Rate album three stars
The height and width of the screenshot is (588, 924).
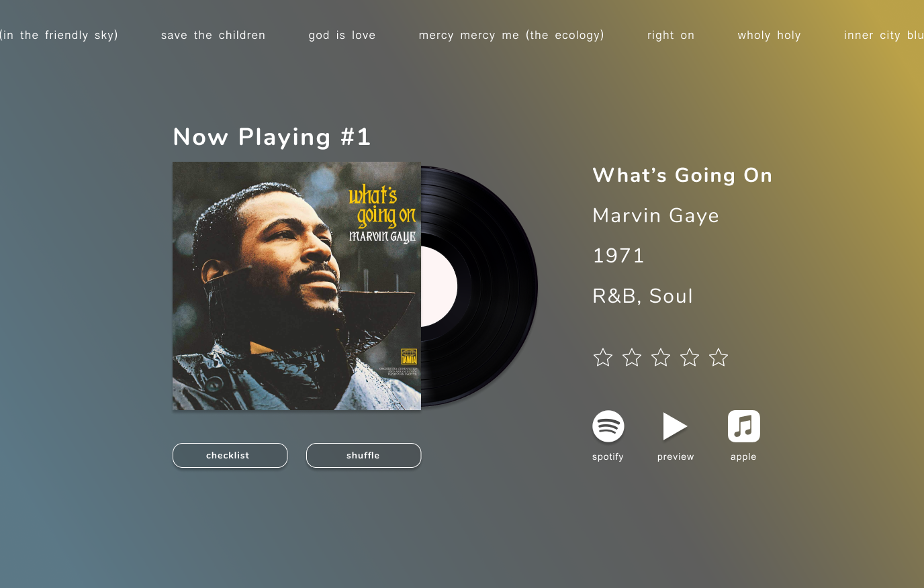[x=661, y=357]
